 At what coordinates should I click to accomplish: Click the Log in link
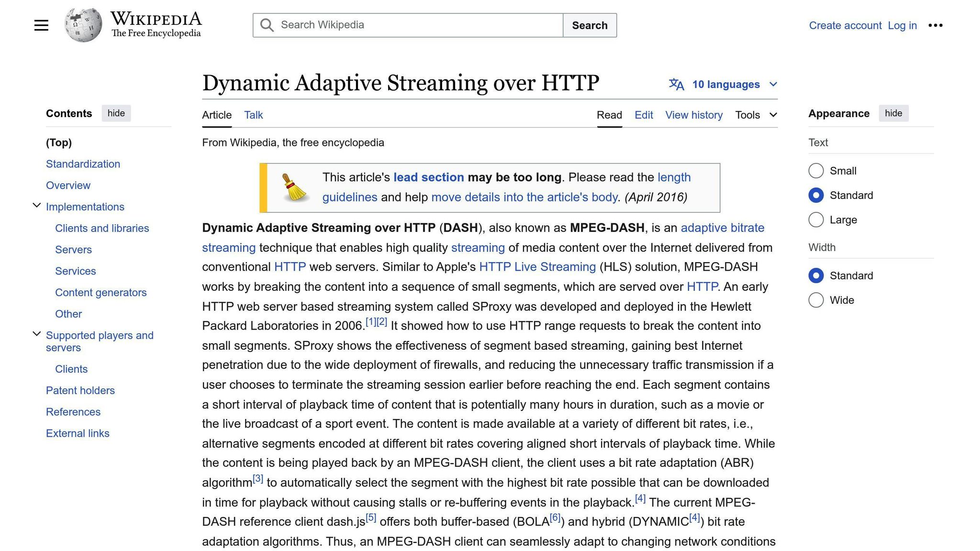(902, 25)
